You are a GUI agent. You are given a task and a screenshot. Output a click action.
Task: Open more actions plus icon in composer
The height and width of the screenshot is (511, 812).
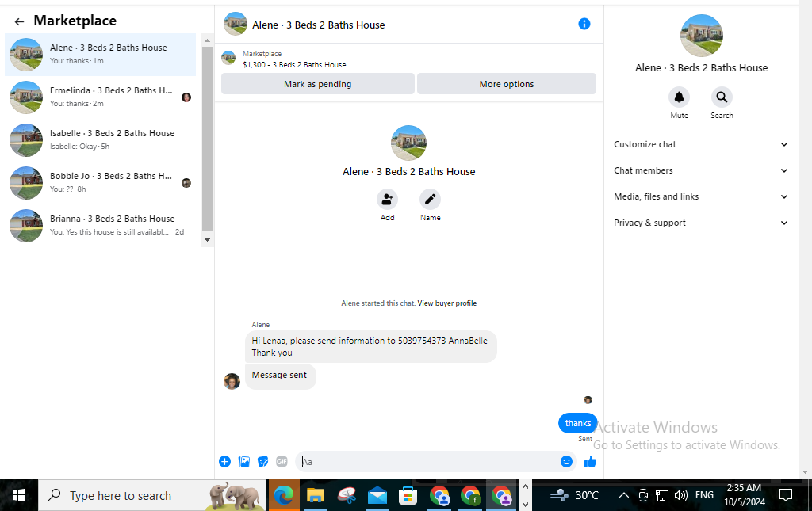(224, 461)
